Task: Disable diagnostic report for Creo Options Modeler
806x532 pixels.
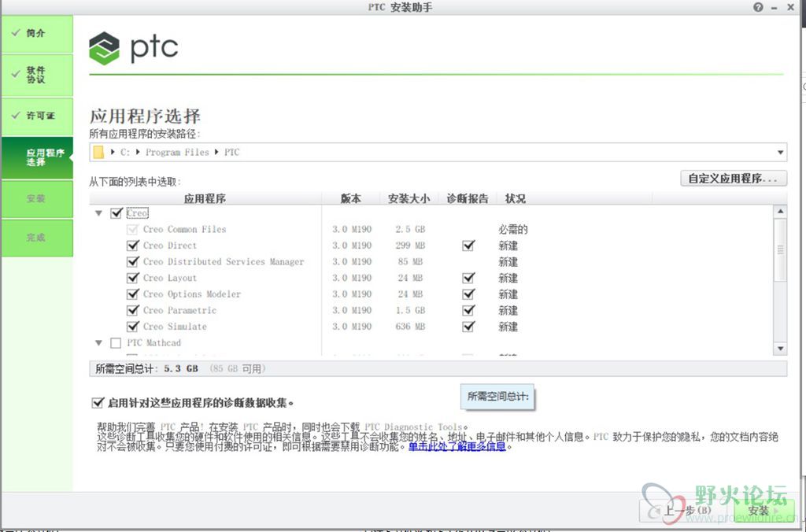Action: click(x=468, y=294)
